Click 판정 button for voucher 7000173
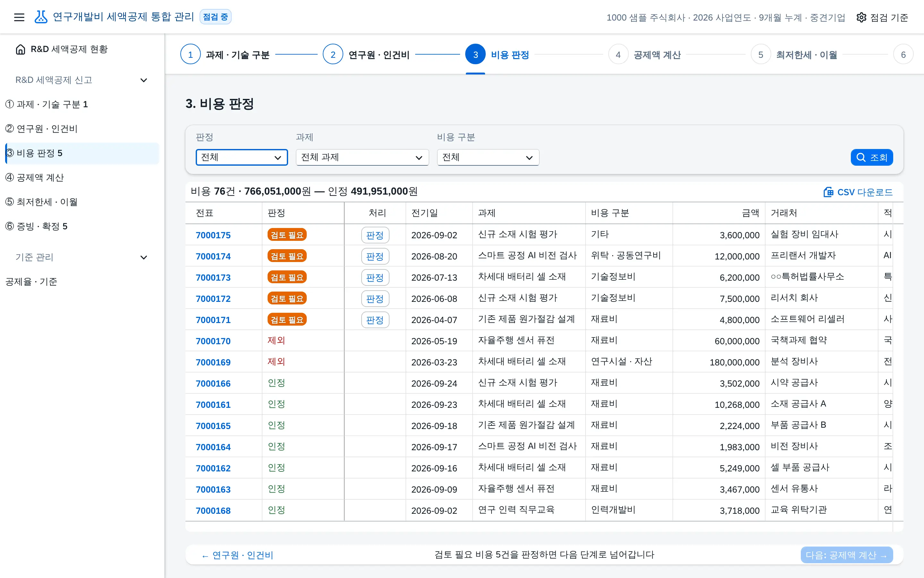 point(375,277)
